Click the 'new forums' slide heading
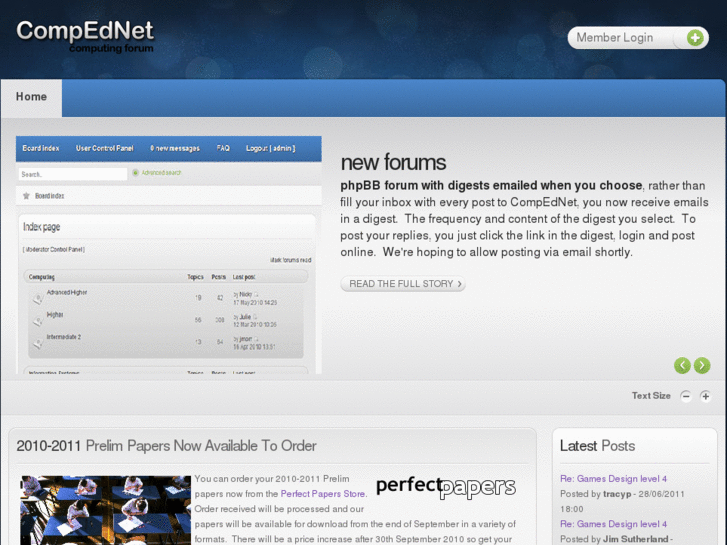Viewport: 727px width, 545px height. pos(393,163)
